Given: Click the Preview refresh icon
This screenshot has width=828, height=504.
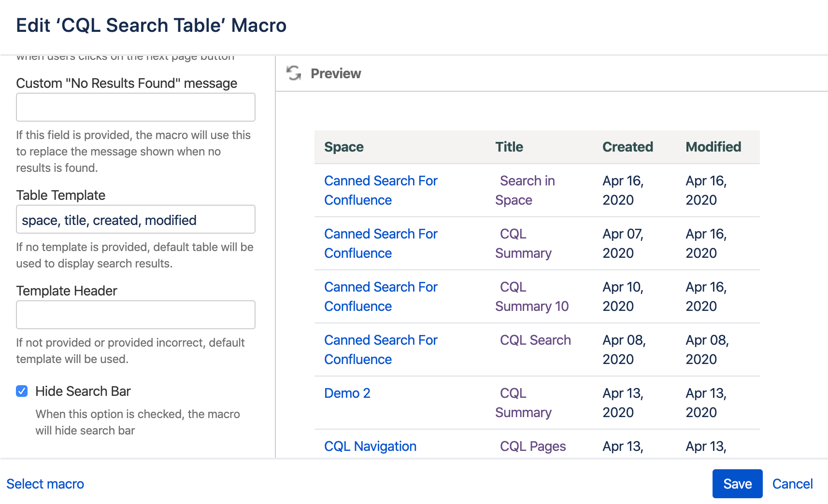Looking at the screenshot, I should click(293, 73).
